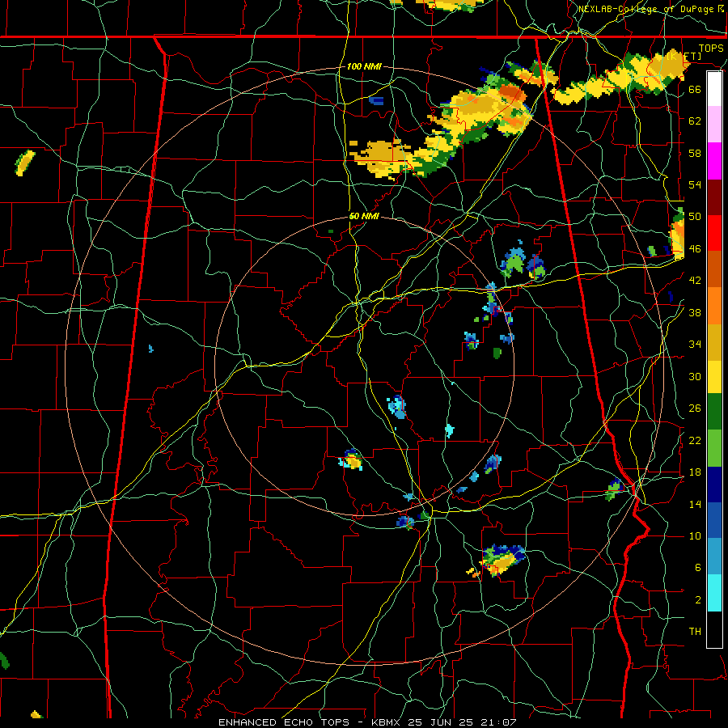Select the '30' legend value
Viewport: 728px width, 728px height.
point(695,376)
